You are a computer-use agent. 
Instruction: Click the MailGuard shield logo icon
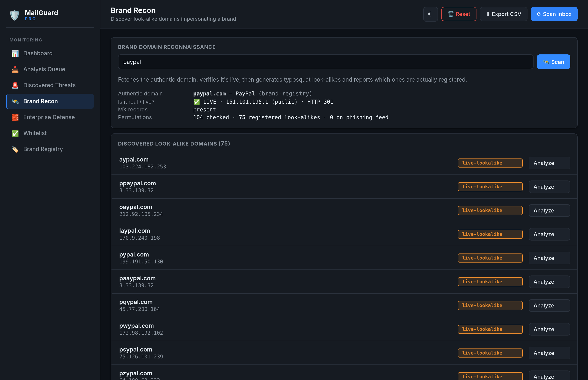[14, 15]
